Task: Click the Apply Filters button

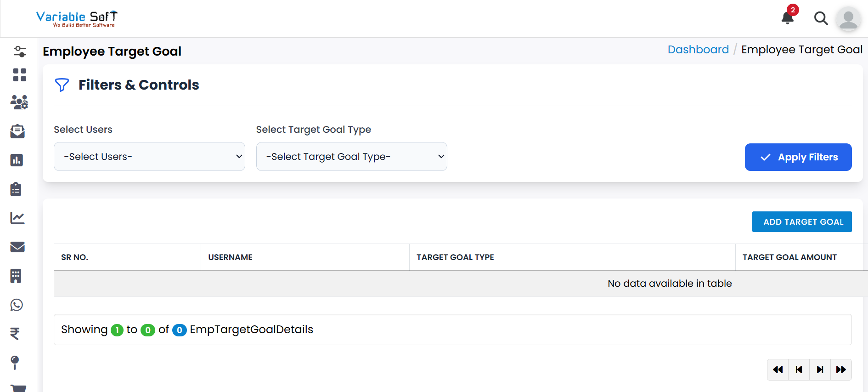Action: 798,157
